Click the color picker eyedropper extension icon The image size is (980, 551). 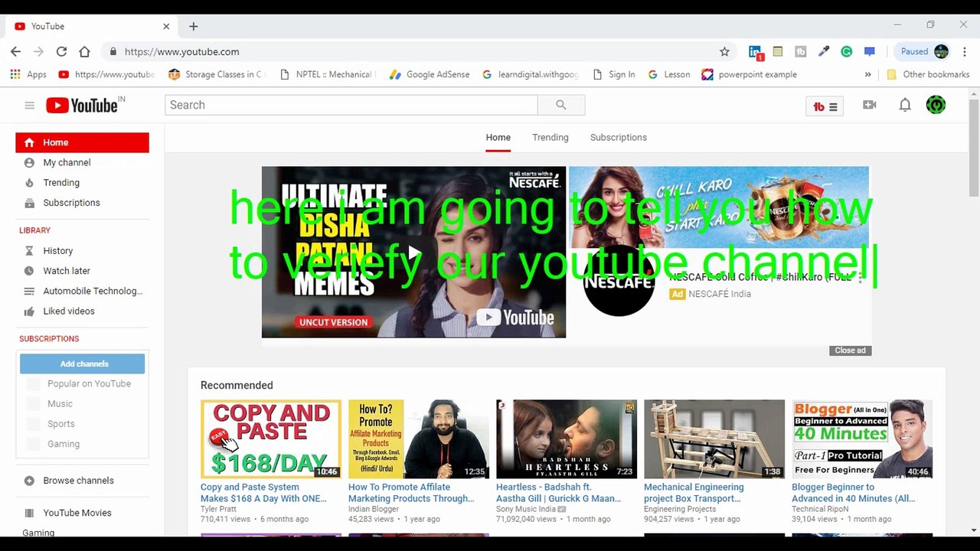pos(824,51)
